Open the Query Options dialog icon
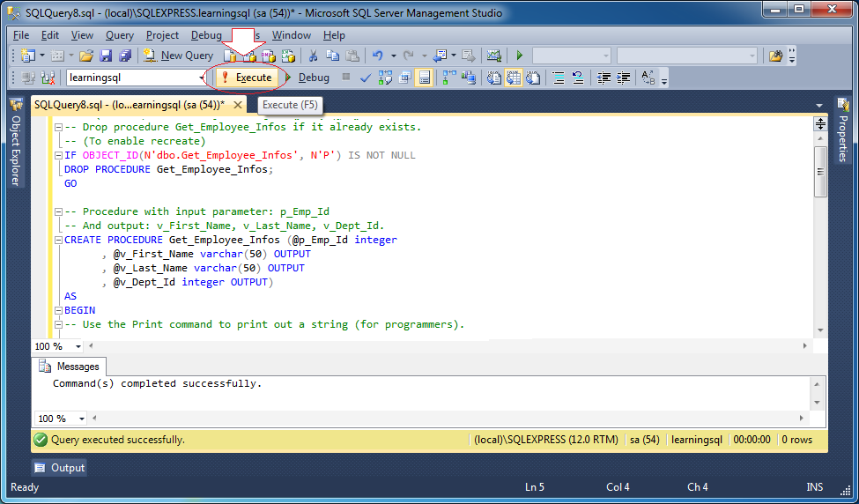 (x=405, y=78)
